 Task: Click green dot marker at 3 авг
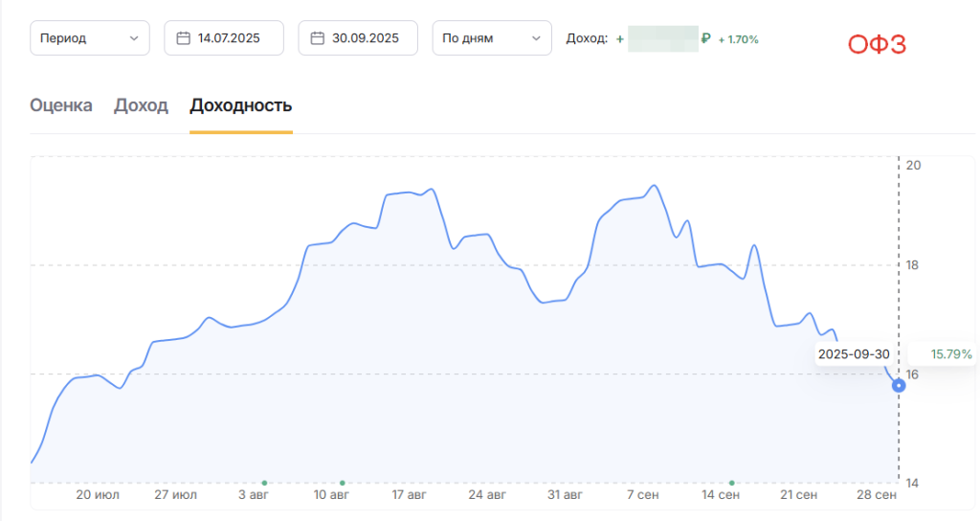(x=263, y=483)
